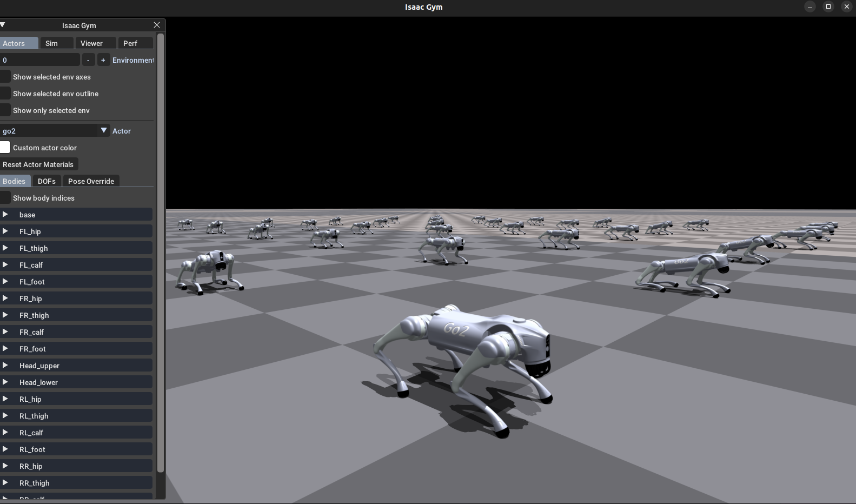856x504 pixels.
Task: Collapse the Isaac Gym panel triangle
Action: point(3,25)
